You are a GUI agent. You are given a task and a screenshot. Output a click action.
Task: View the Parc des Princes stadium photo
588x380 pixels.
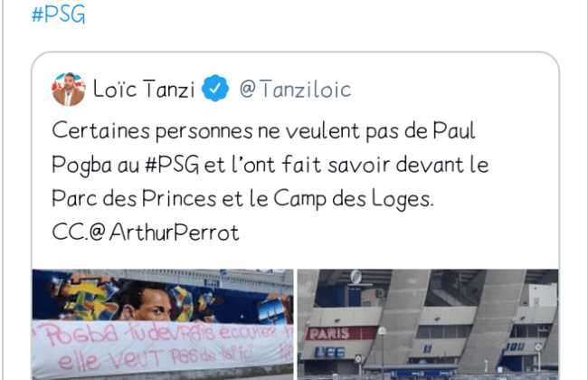click(x=428, y=325)
